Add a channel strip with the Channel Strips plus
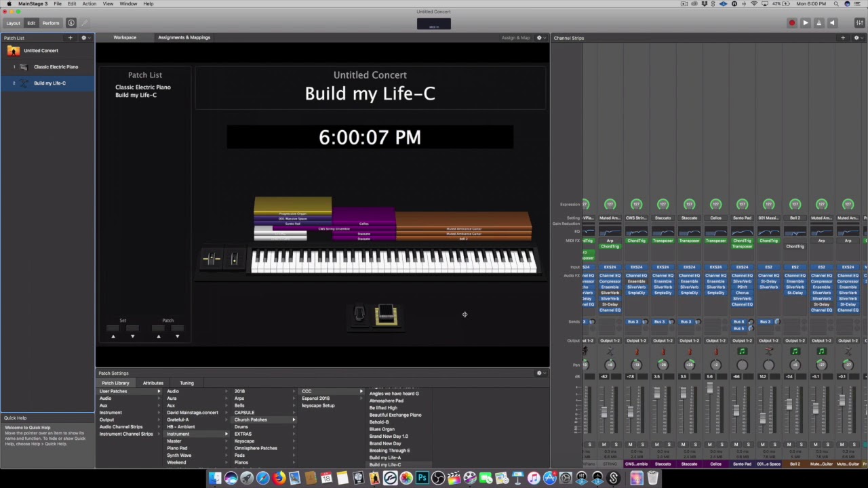 843,38
